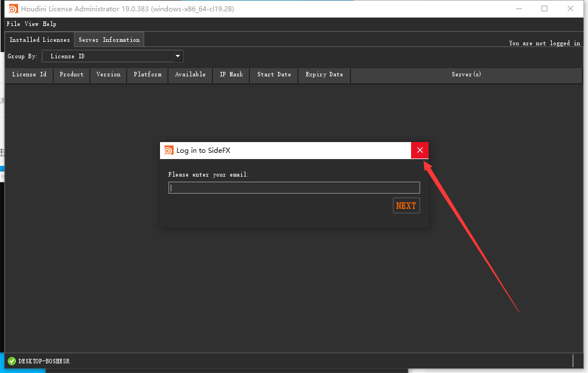Click the Platform column header

pos(148,75)
